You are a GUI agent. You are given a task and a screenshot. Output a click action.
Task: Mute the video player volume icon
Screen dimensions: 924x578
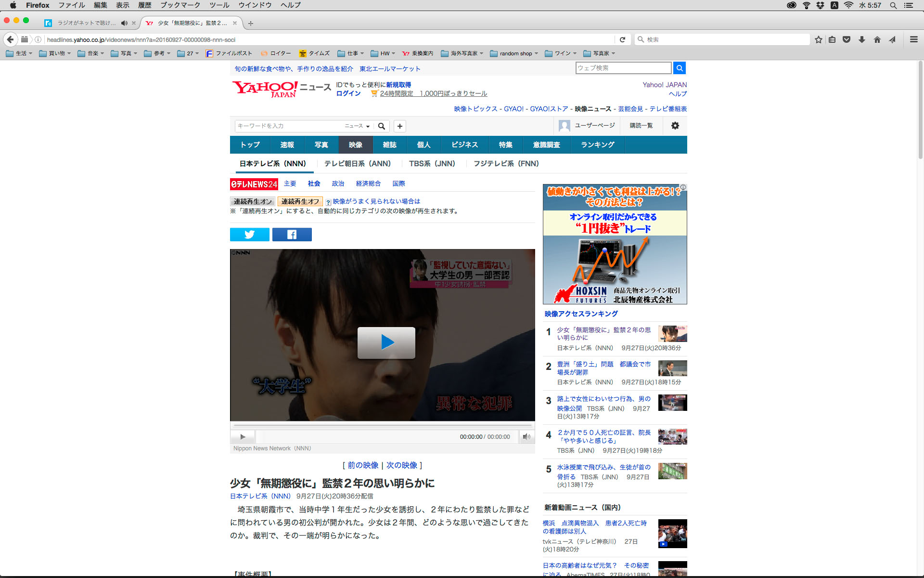[x=526, y=437]
